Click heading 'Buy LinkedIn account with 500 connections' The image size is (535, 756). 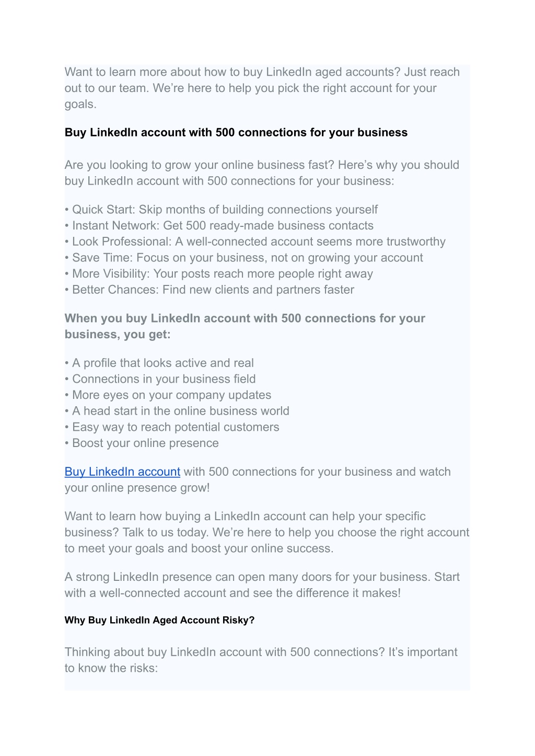pyautogui.click(x=236, y=132)
